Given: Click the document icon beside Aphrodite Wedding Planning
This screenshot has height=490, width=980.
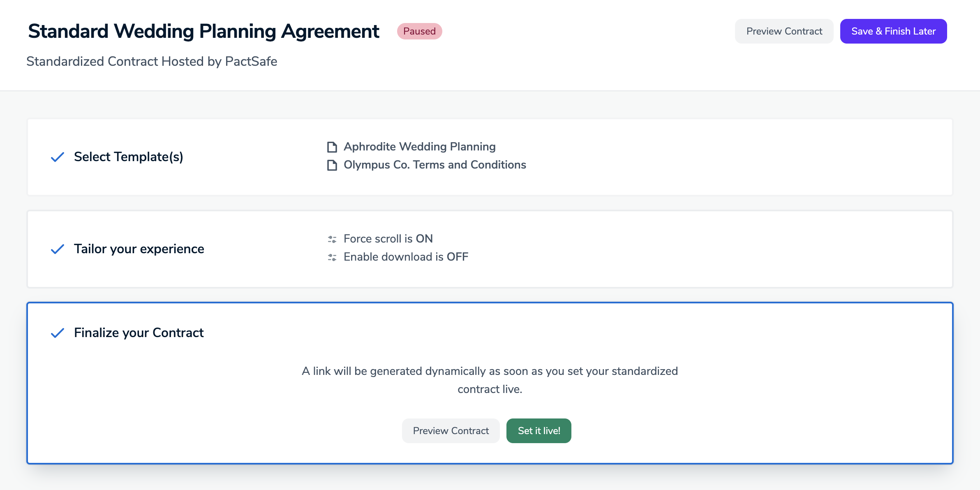Looking at the screenshot, I should [332, 147].
